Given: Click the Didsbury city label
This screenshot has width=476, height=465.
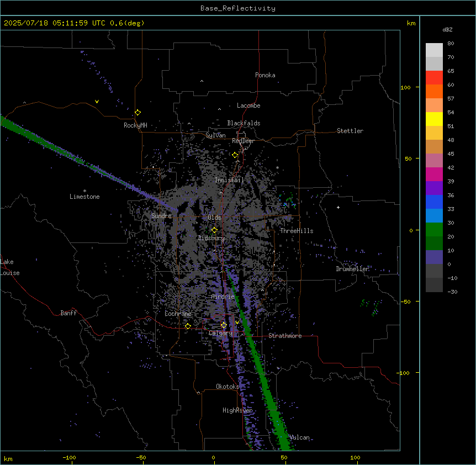Looking at the screenshot, I should click(211, 238).
